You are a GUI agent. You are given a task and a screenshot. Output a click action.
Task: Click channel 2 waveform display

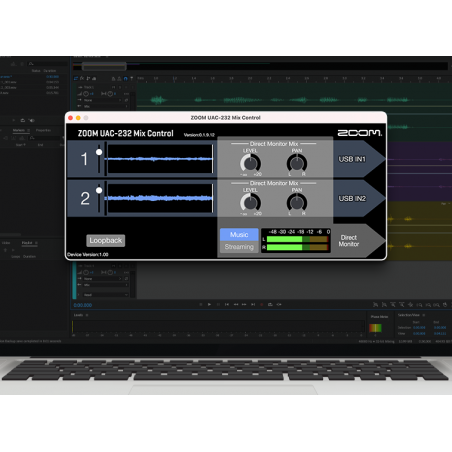[160, 198]
